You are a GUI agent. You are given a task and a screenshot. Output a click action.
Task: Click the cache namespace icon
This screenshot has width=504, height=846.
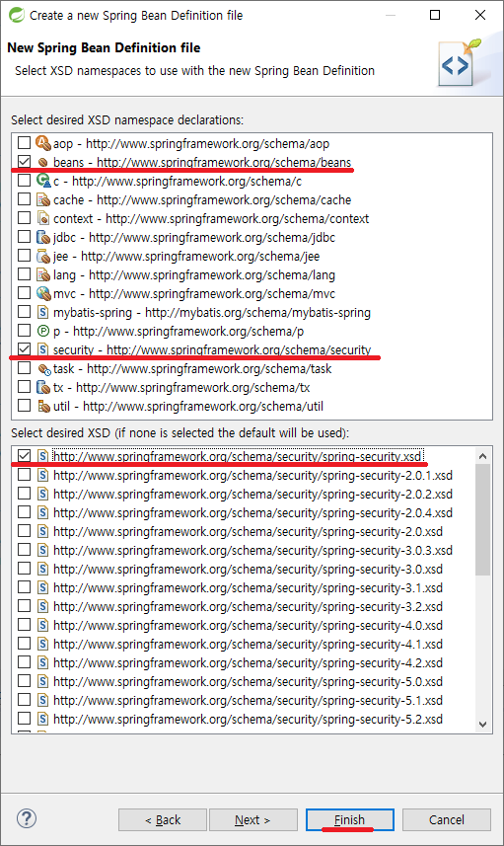43,199
